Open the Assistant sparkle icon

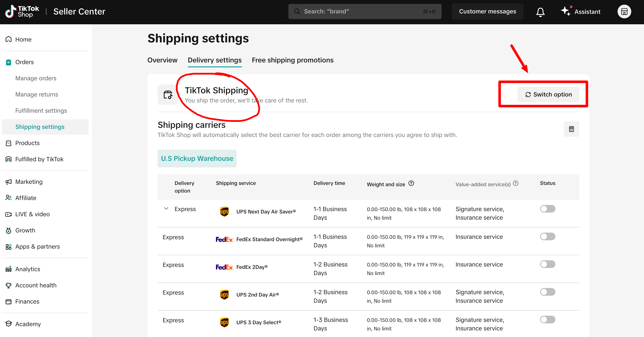[566, 11]
